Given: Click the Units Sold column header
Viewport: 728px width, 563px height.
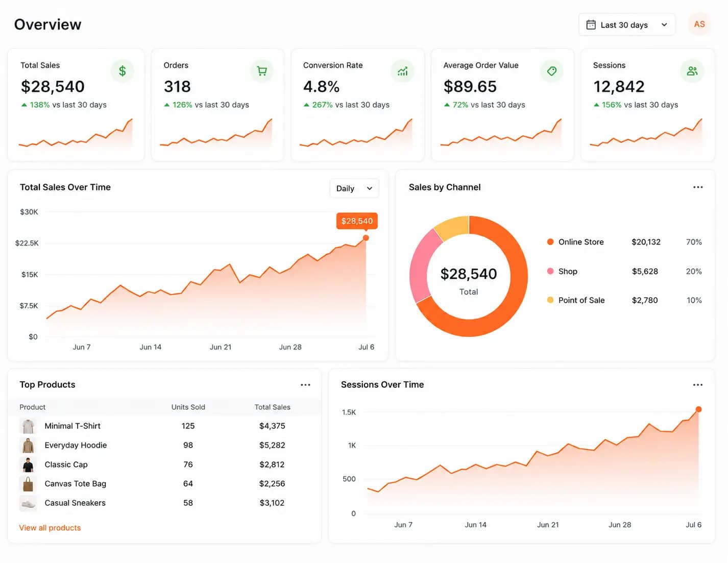Looking at the screenshot, I should 188,407.
